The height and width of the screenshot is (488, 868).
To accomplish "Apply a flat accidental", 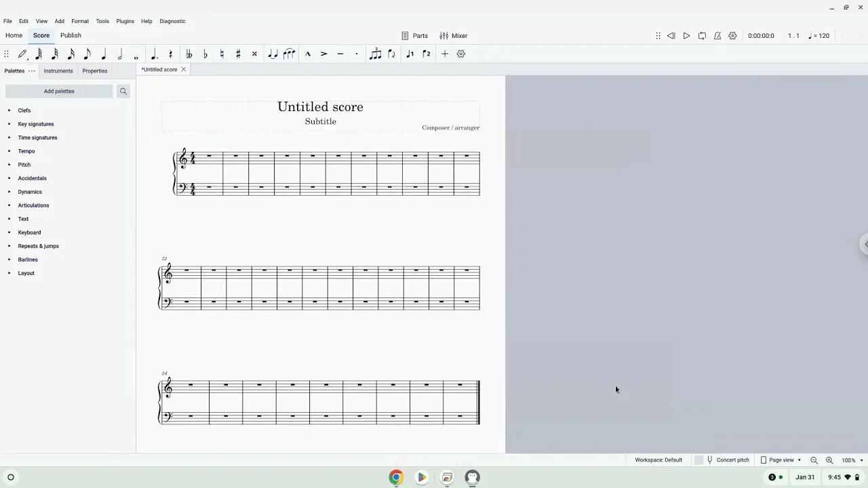I will click(x=205, y=54).
